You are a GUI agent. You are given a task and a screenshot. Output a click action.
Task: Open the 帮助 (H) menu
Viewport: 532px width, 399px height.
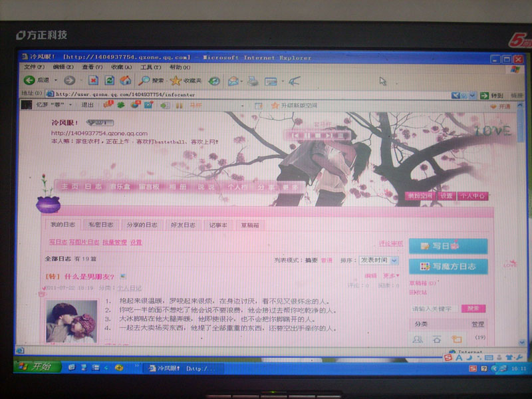coord(180,67)
